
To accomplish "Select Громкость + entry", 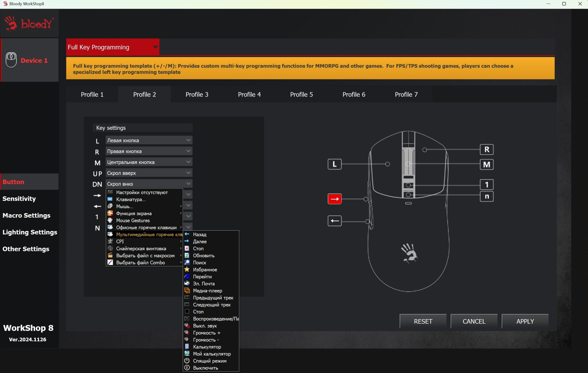I will pyautogui.click(x=211, y=333).
